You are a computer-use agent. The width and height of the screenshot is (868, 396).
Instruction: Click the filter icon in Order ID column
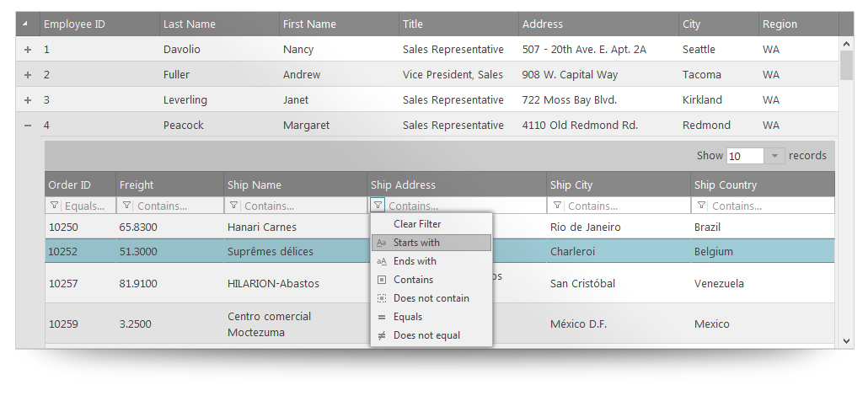click(56, 206)
